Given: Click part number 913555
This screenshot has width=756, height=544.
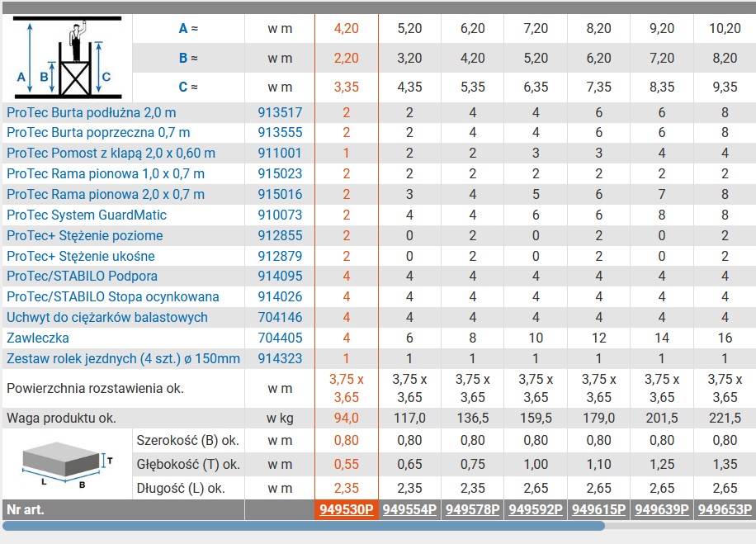Looking at the screenshot, I should [x=280, y=133].
